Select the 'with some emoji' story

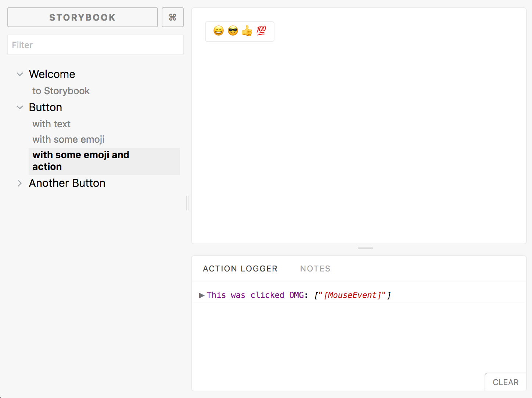tap(68, 139)
